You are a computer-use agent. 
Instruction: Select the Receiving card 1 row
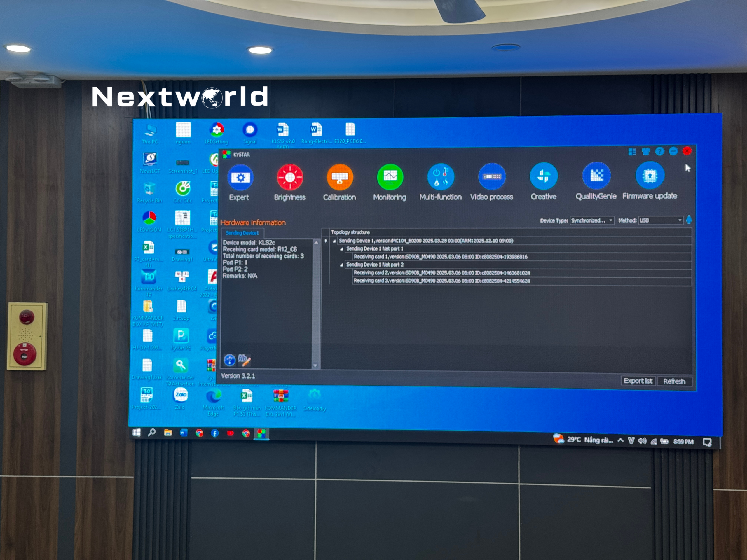(x=522, y=257)
